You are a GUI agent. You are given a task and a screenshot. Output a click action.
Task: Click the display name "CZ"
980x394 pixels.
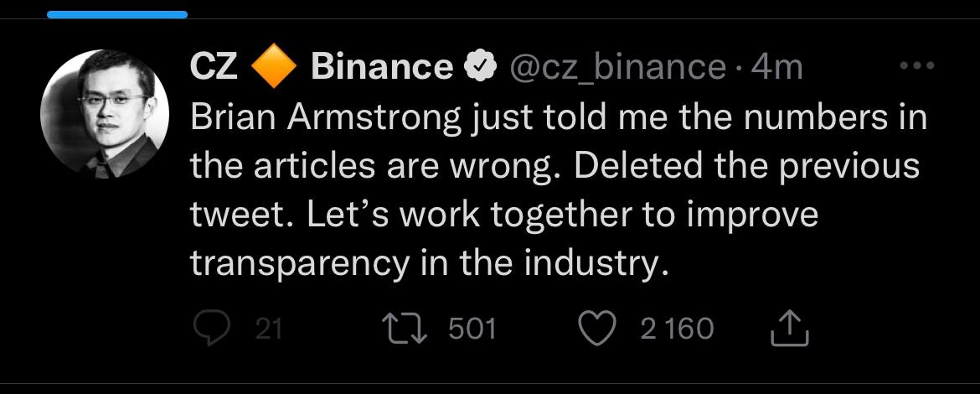(214, 66)
